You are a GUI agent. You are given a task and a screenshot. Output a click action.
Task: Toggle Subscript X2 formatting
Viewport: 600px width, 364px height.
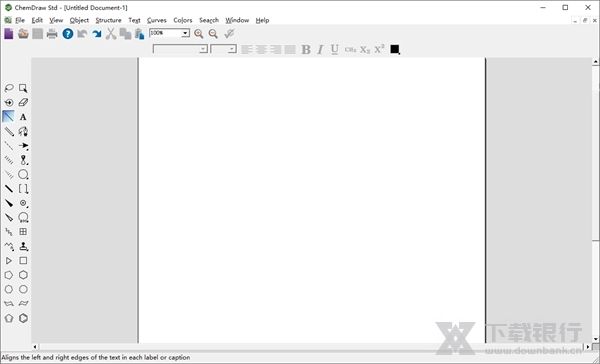(365, 49)
